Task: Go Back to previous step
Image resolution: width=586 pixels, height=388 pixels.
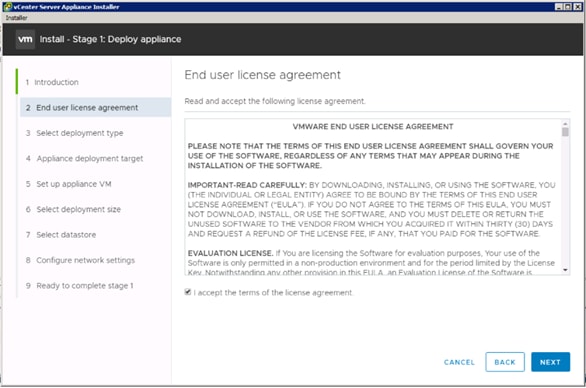Action: (x=505, y=362)
